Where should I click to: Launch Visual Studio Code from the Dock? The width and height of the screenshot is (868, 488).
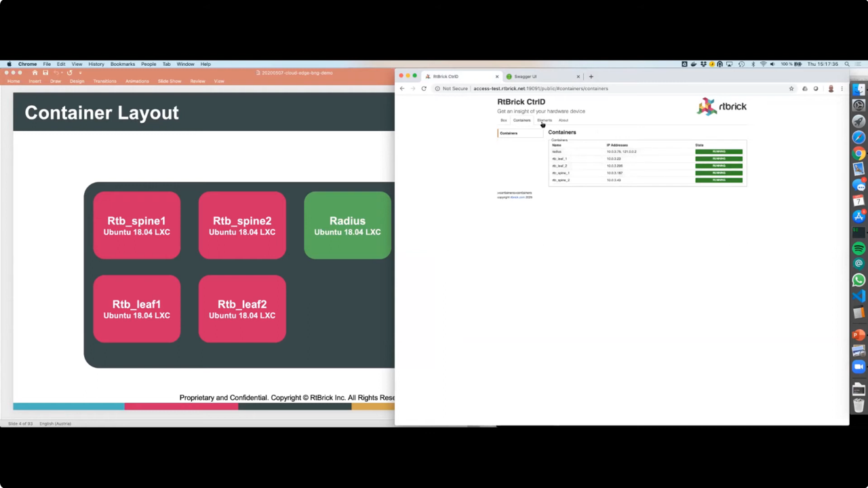(859, 297)
